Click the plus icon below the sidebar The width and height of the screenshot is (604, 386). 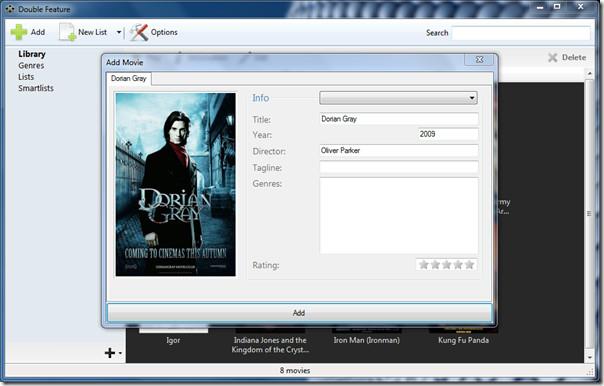tap(110, 352)
